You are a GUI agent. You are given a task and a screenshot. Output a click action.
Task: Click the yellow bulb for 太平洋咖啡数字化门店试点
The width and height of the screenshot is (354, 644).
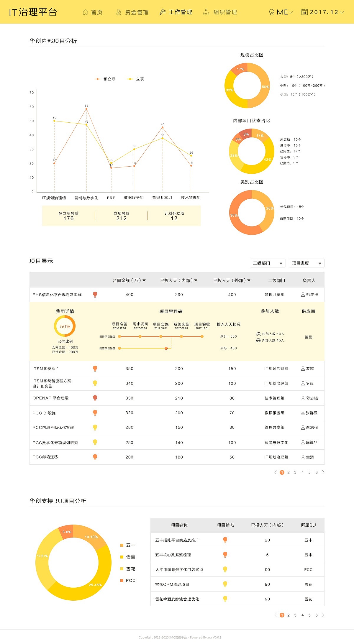225,569
